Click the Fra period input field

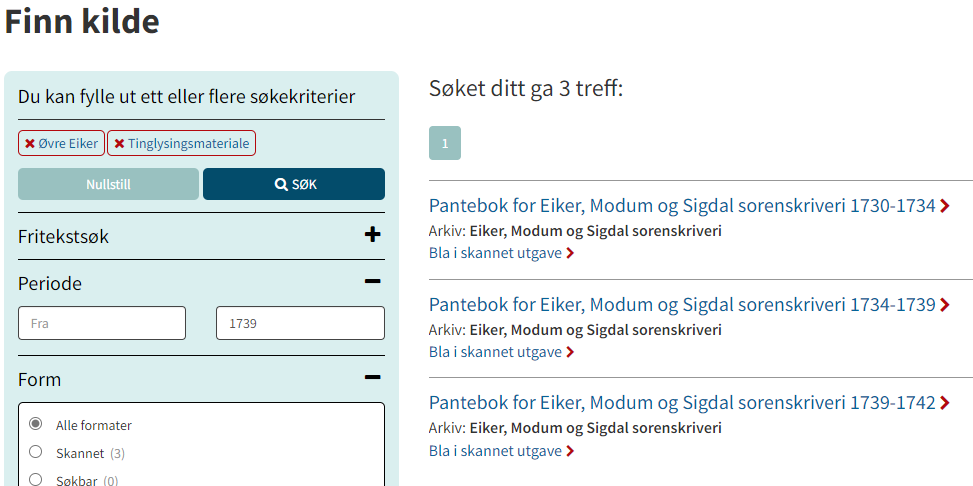pos(102,323)
